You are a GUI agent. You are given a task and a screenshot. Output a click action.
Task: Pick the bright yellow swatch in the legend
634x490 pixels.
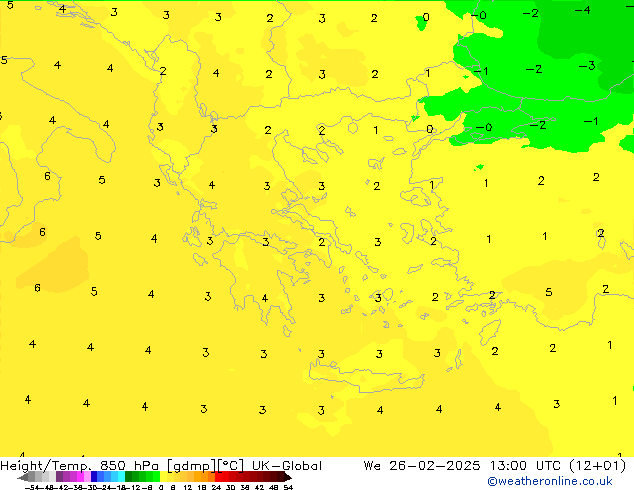[x=163, y=477]
